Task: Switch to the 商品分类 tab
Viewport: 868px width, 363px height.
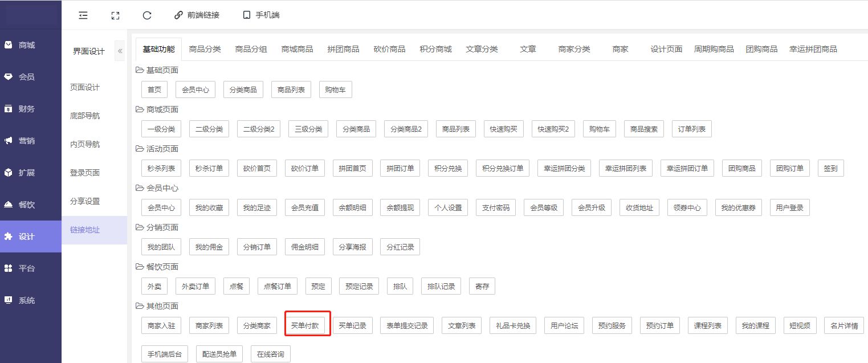Action: click(x=205, y=49)
